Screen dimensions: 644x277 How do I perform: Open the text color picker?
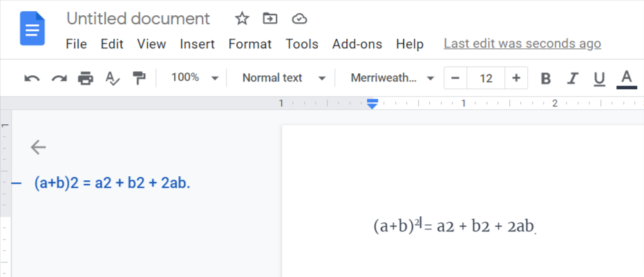click(x=627, y=78)
